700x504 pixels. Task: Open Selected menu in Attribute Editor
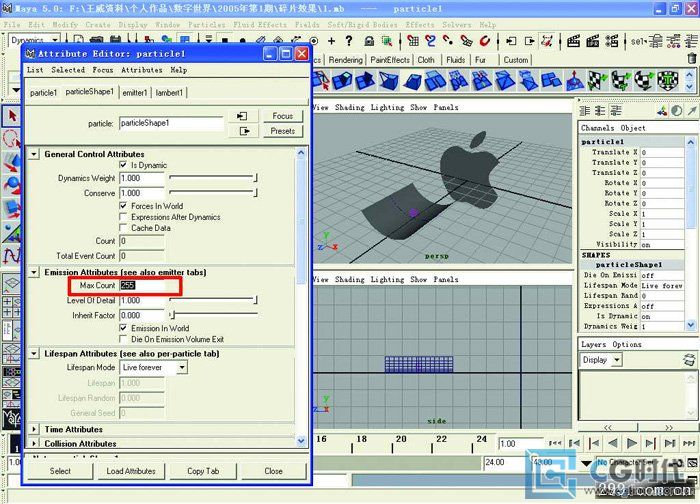(x=68, y=70)
